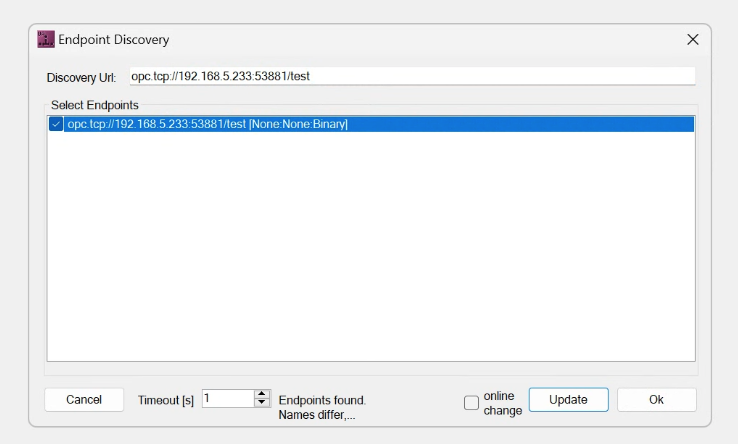The width and height of the screenshot is (738, 444).
Task: Focus the Discovery Url input field
Action: (x=412, y=76)
